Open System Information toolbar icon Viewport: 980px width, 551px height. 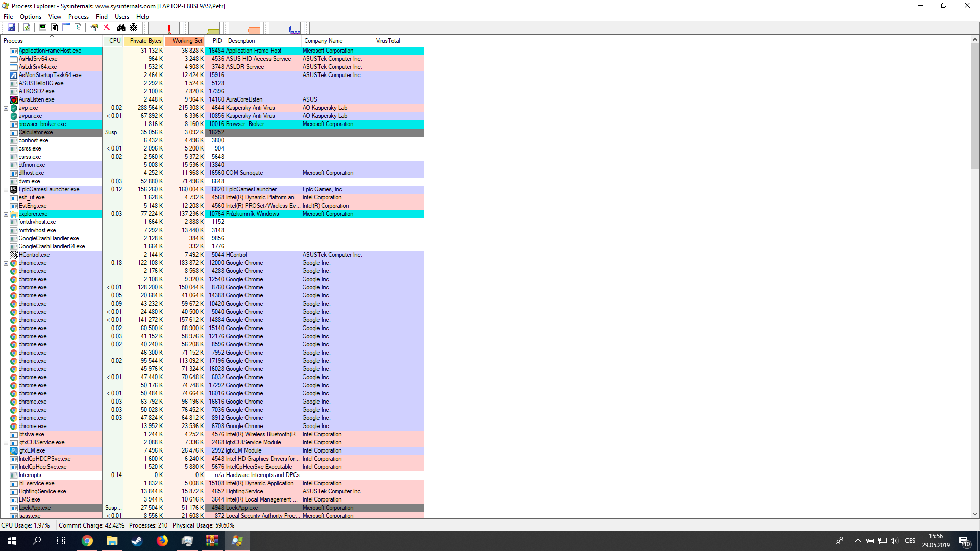(x=43, y=28)
